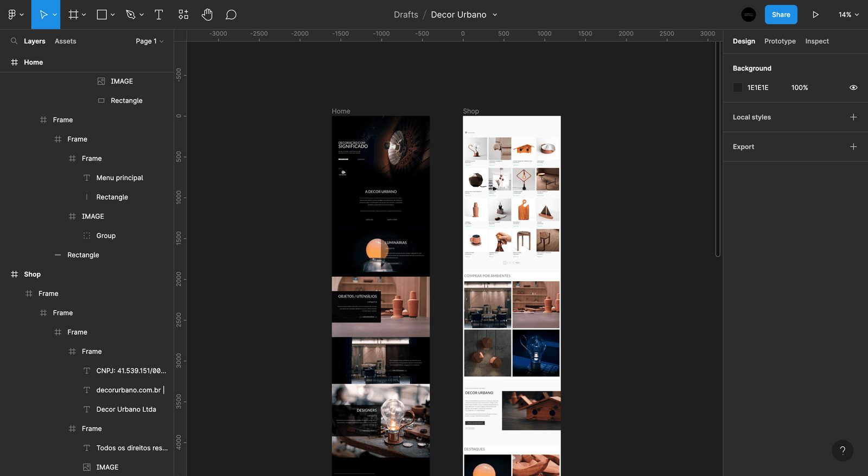Select the Move tool

click(x=43, y=15)
